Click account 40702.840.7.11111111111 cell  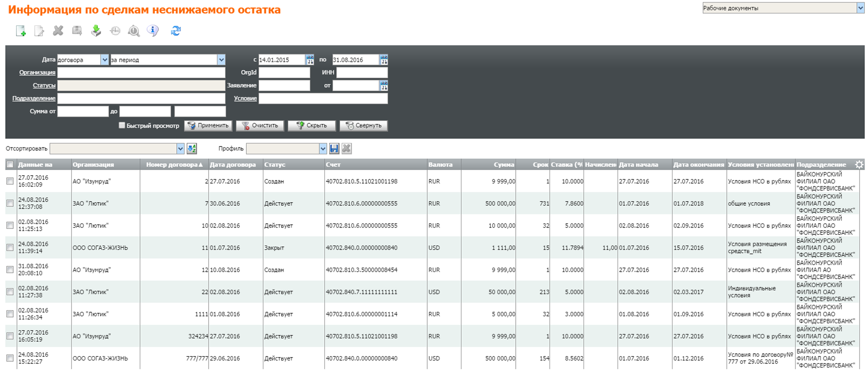point(362,292)
